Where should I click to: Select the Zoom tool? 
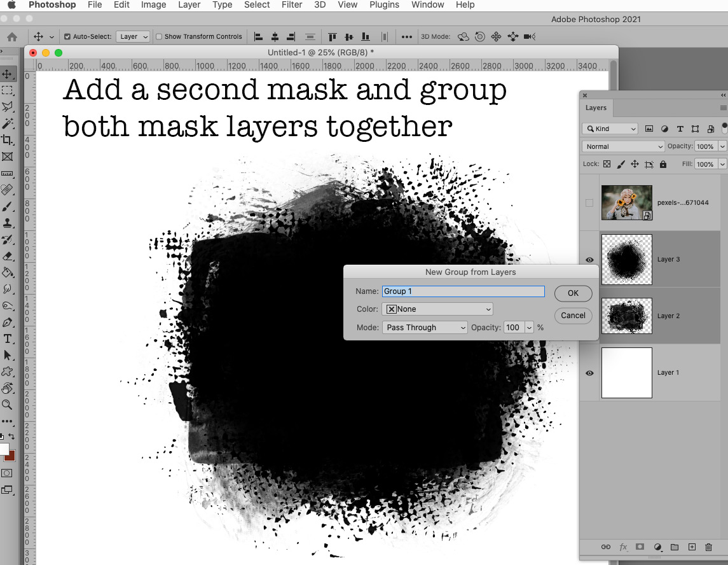pos(8,405)
